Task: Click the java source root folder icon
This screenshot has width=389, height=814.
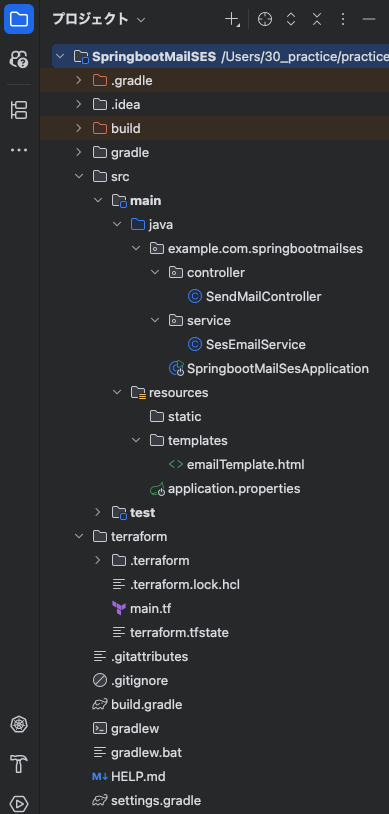Action: tap(138, 224)
